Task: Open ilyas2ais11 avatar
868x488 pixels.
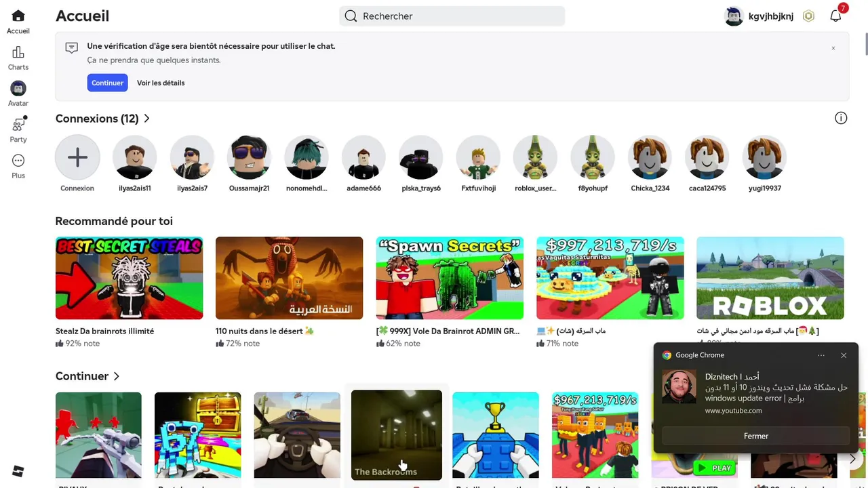Action: (134, 157)
